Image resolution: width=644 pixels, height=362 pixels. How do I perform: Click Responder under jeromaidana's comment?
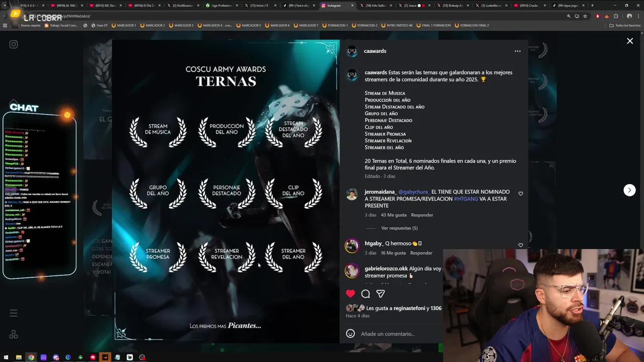tap(422, 215)
